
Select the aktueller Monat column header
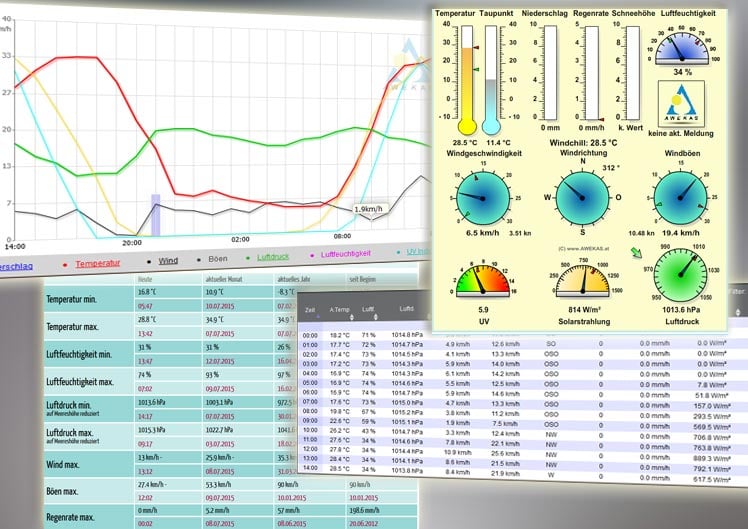click(224, 279)
